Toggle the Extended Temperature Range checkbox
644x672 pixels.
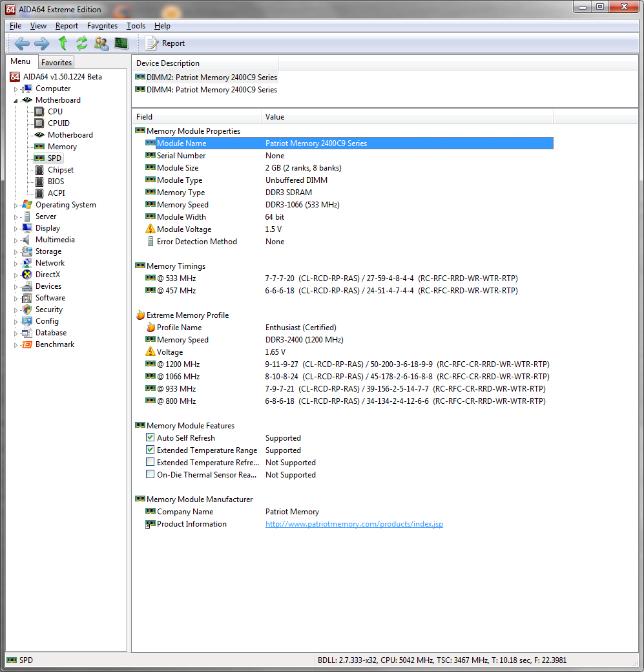click(x=150, y=450)
